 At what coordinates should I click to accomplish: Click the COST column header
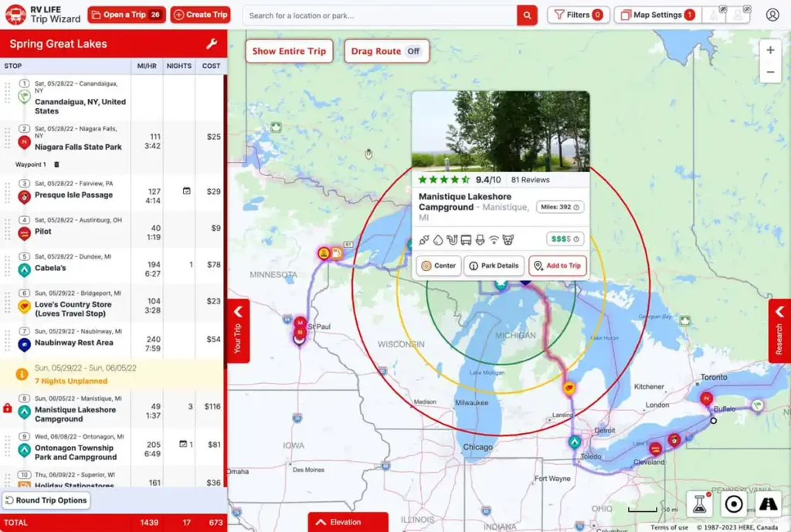click(211, 66)
